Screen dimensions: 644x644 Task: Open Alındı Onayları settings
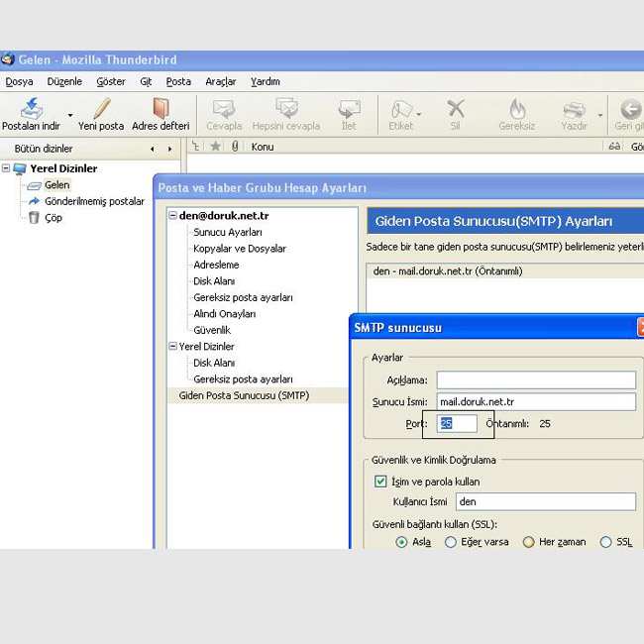[224, 314]
